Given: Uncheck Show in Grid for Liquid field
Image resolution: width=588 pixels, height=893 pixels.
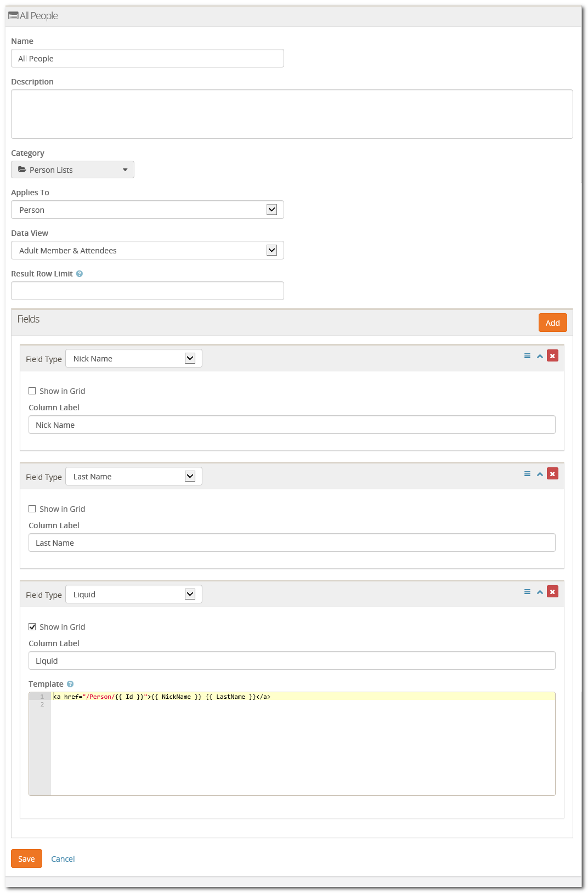Looking at the screenshot, I should click(32, 627).
